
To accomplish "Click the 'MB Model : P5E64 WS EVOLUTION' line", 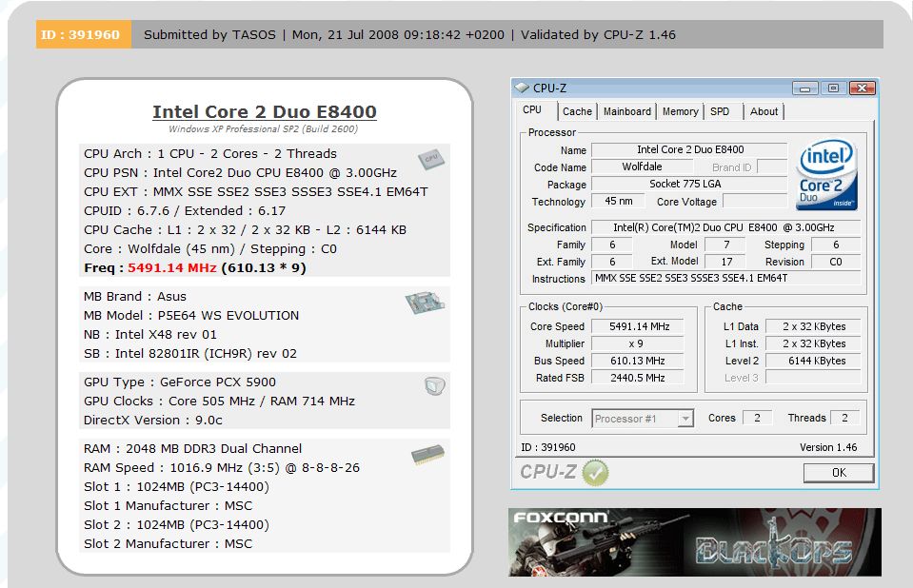I will [x=191, y=316].
